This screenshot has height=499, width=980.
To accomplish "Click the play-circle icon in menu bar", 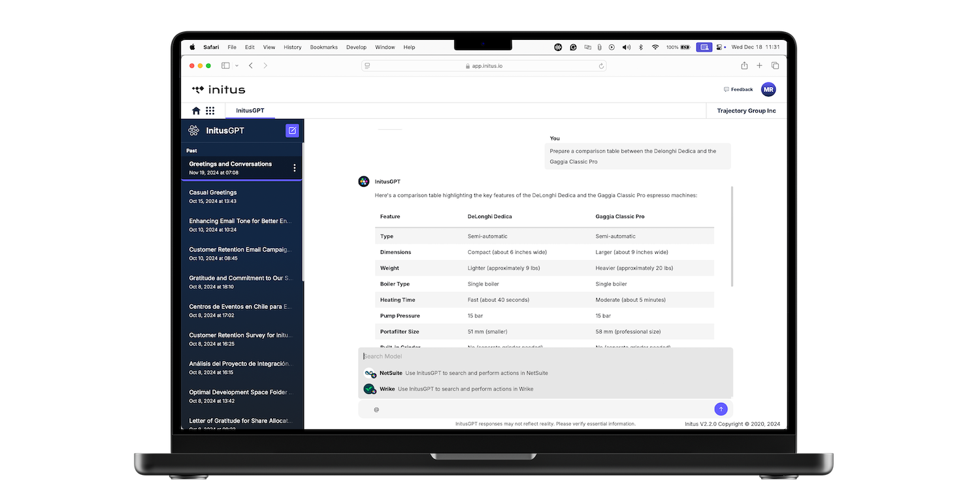I will [612, 47].
